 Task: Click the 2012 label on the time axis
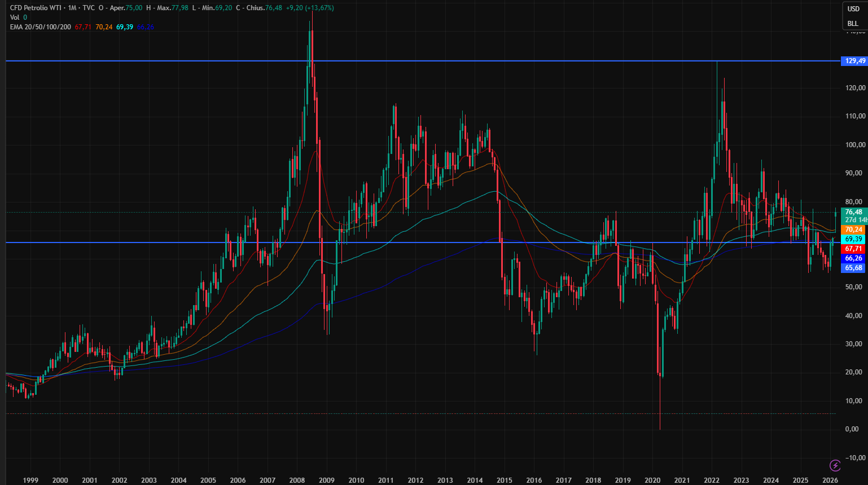point(415,480)
